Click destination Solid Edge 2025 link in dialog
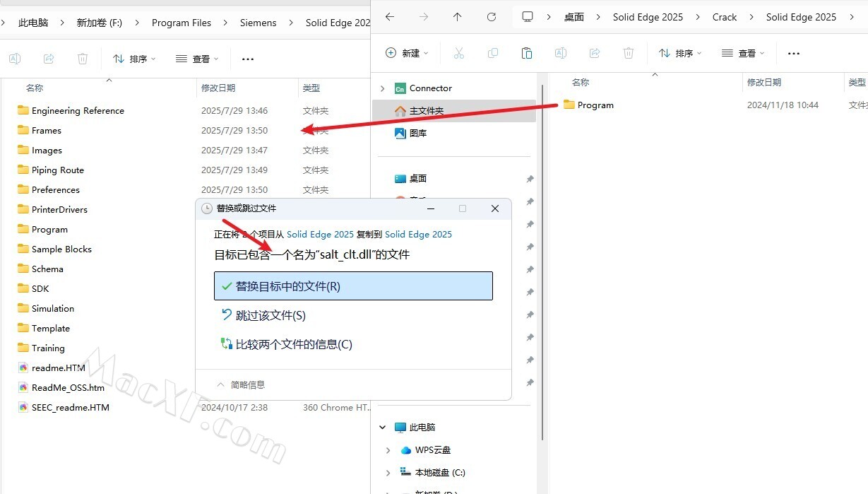 (x=418, y=234)
